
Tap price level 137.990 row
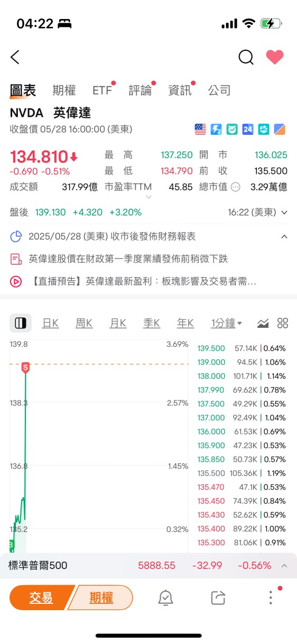pos(242,390)
